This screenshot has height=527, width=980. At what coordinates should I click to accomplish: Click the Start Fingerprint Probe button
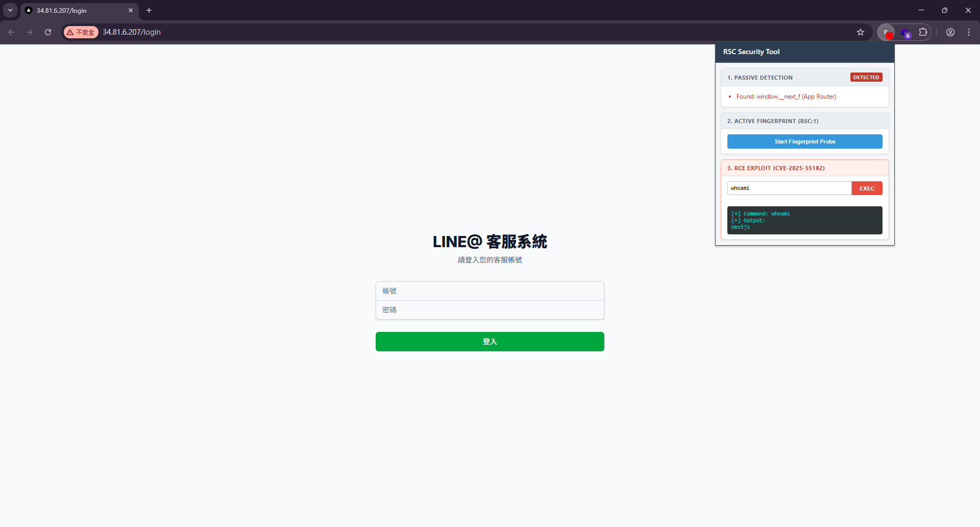coord(805,141)
